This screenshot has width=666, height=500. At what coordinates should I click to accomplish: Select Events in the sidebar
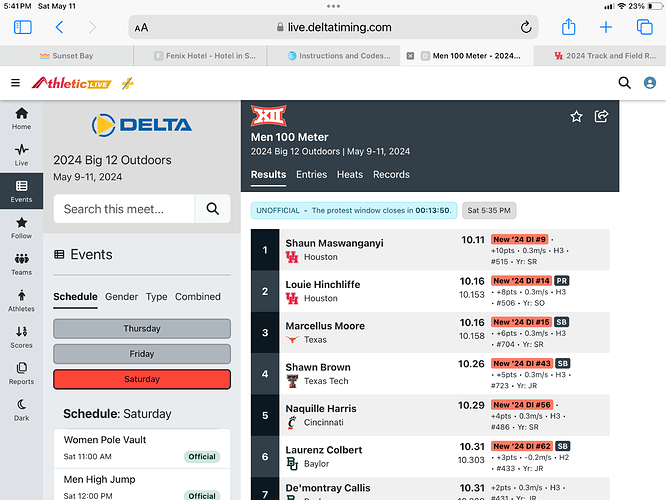tap(21, 191)
